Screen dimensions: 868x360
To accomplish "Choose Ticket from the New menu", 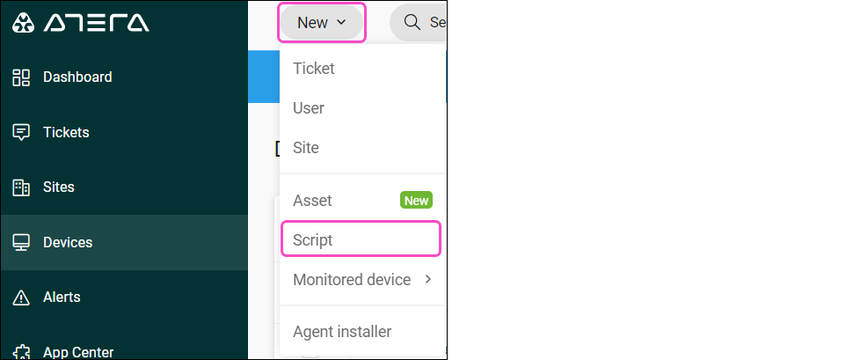I will click(x=314, y=69).
